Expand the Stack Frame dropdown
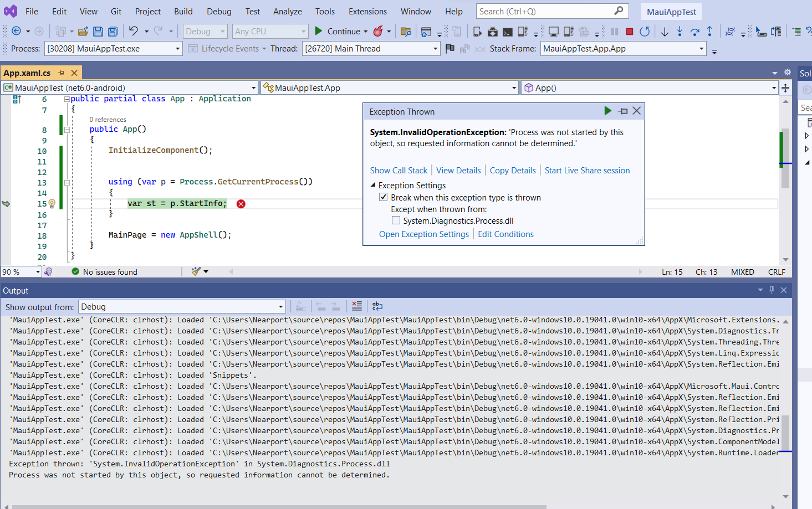This screenshot has height=509, width=812. click(701, 49)
